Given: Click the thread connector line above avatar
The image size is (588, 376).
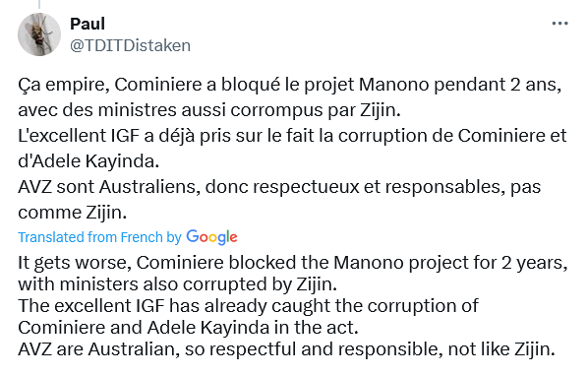Looking at the screenshot, I should click(x=39, y=5).
